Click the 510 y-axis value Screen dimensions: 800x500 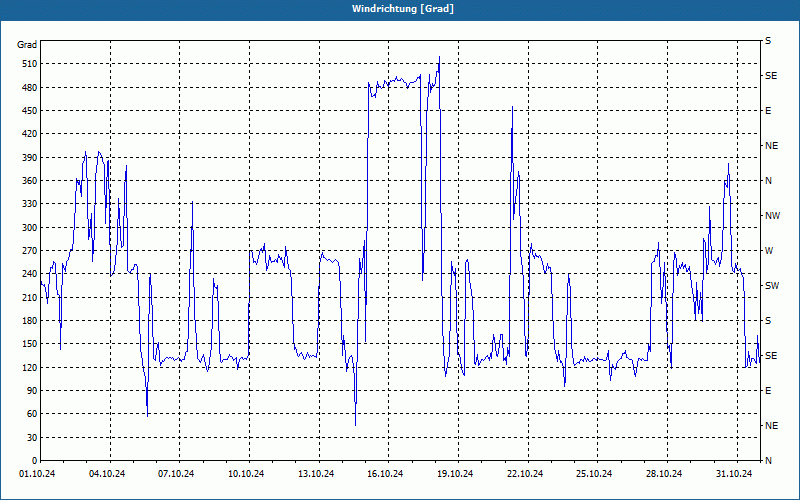click(30, 64)
